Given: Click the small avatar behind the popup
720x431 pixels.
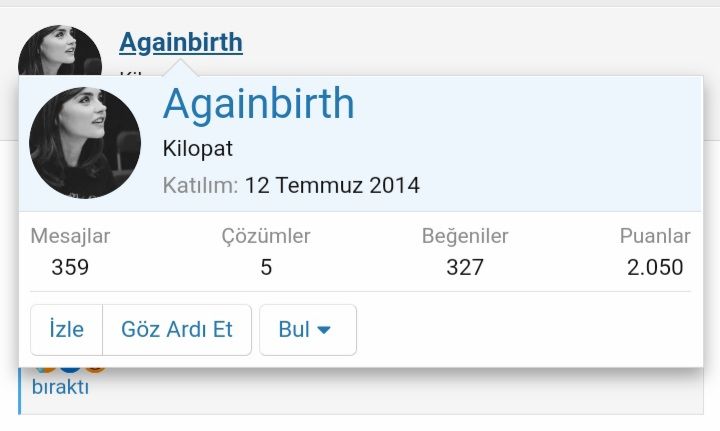Looking at the screenshot, I should pos(60,50).
